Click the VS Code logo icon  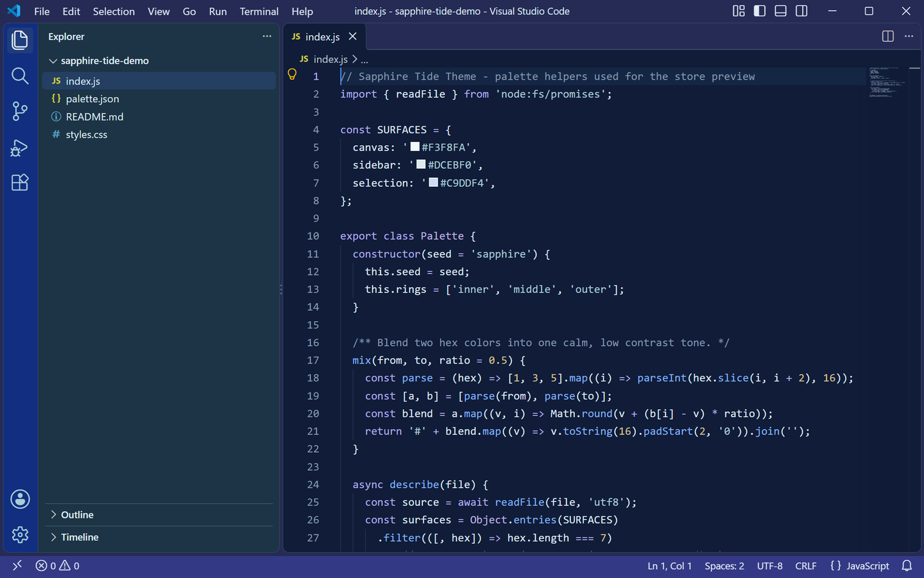[13, 11]
